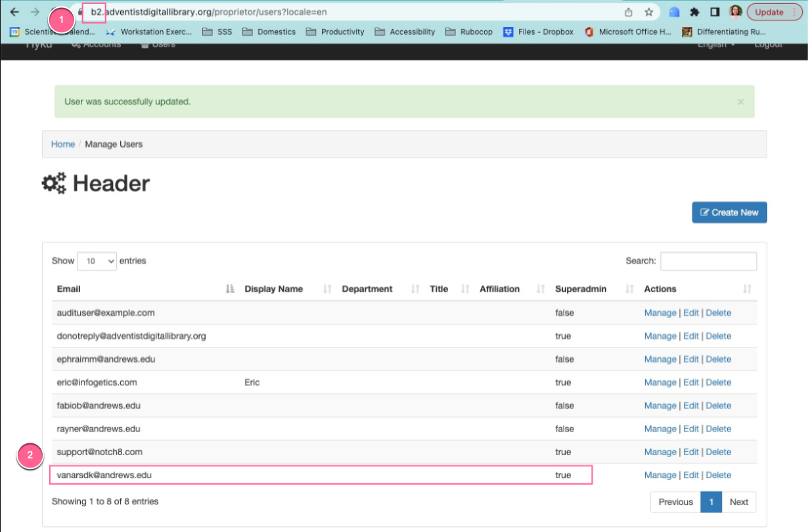Click Edit for rayner@andrews.edu
Image resolution: width=808 pixels, height=532 pixels.
coord(691,429)
